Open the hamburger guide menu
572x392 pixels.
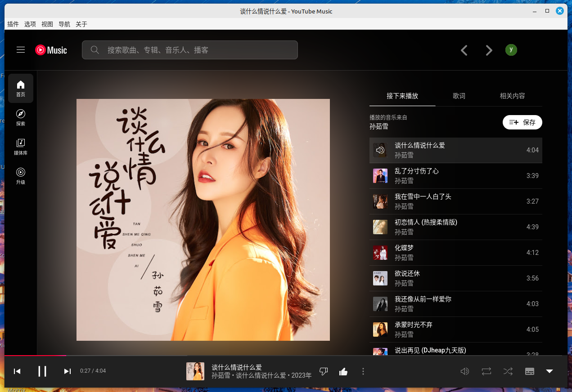click(21, 50)
